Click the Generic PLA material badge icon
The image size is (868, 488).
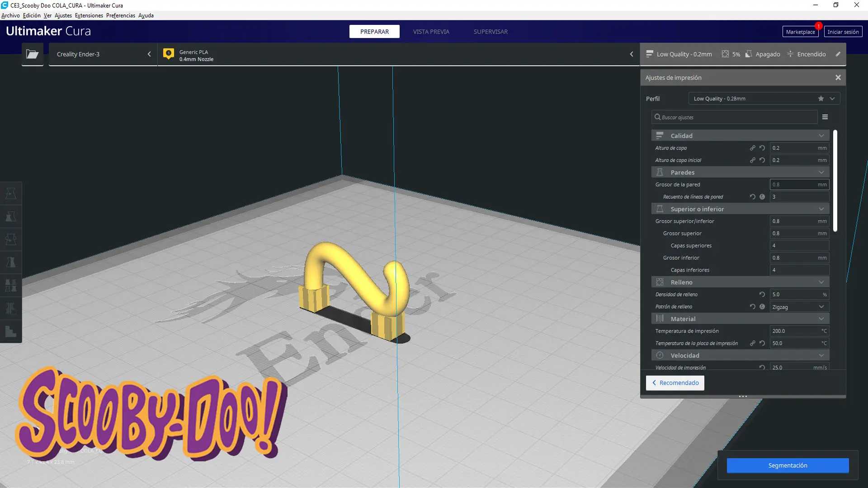tap(169, 54)
